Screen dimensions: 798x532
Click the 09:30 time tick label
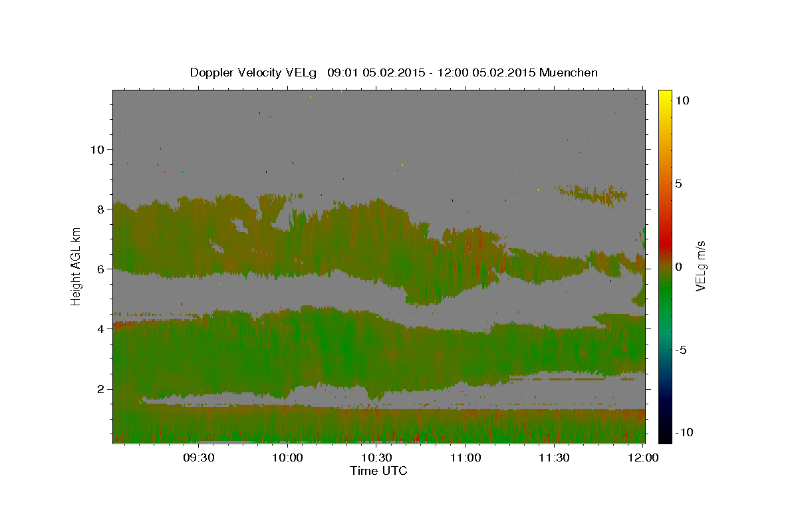click(198, 458)
